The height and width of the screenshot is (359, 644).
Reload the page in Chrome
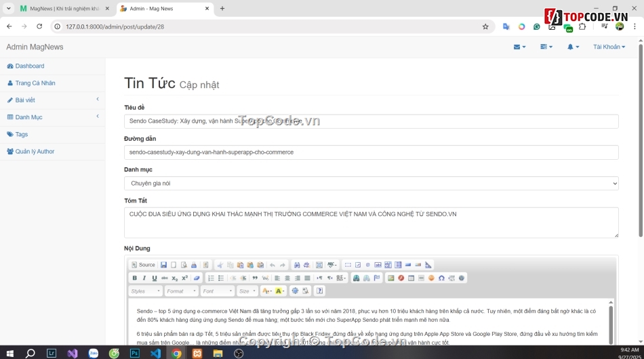tap(39, 26)
